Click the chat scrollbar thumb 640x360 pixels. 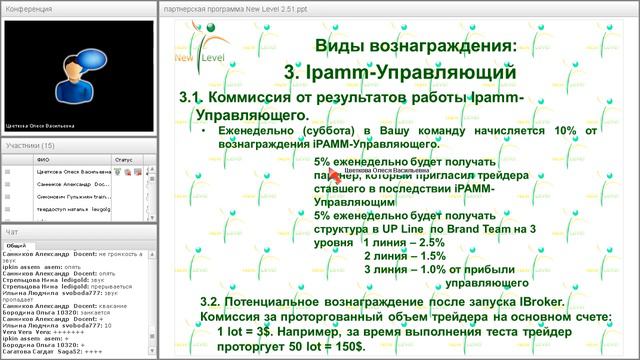coord(152,336)
